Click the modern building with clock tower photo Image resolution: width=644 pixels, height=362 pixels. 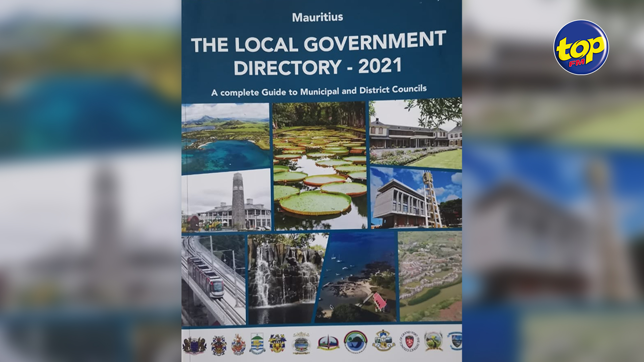click(416, 198)
